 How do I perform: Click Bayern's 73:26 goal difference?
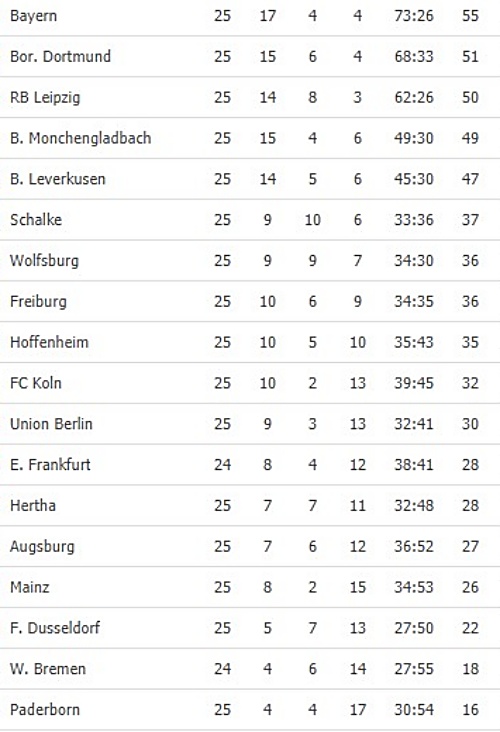coord(414,16)
